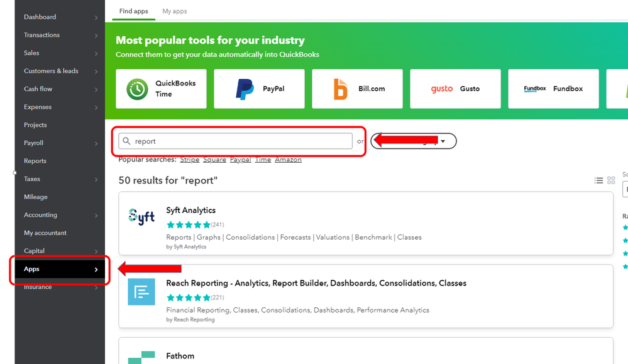Switch results to list view

coord(598,180)
